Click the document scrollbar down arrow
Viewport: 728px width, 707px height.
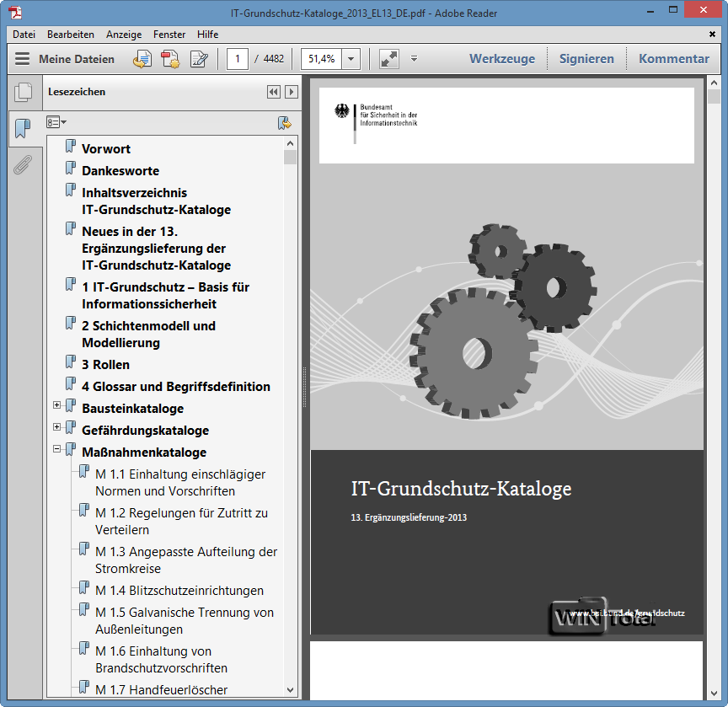click(x=714, y=694)
